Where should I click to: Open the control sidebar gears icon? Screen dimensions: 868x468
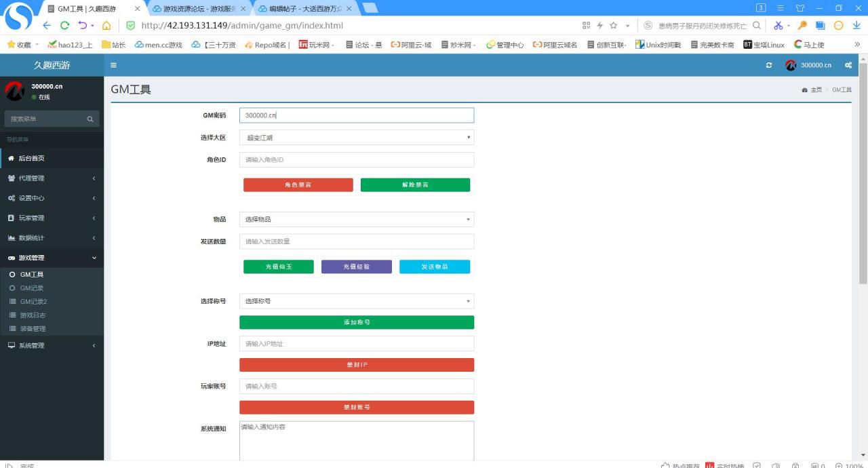point(848,65)
